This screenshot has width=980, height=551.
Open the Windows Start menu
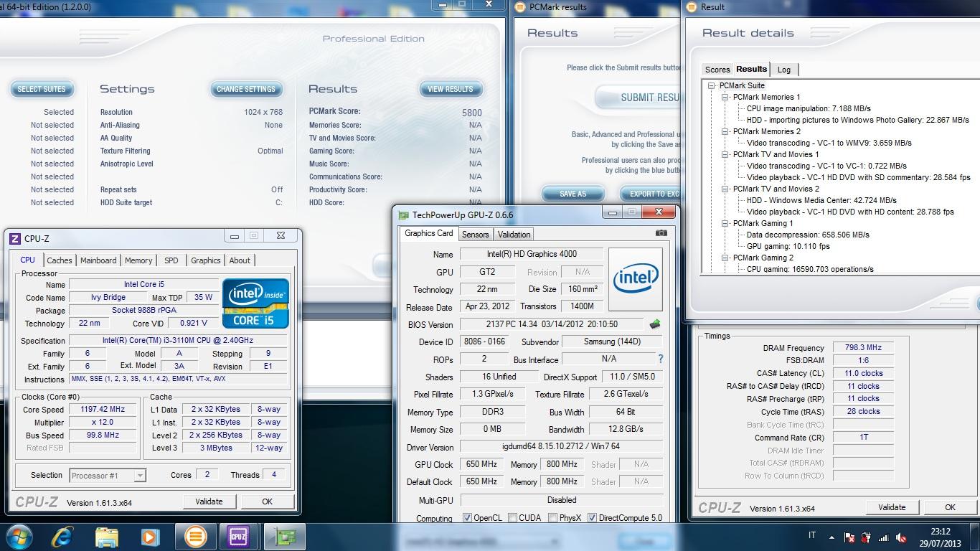point(19,537)
